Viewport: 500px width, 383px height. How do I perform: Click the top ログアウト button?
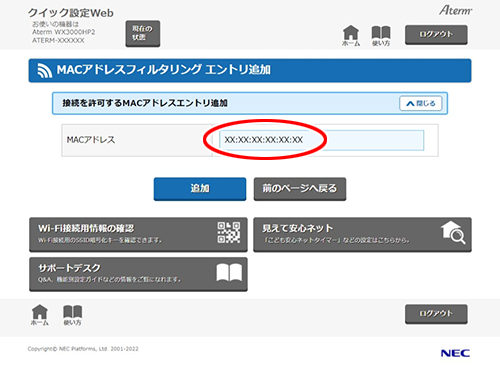pos(436,34)
